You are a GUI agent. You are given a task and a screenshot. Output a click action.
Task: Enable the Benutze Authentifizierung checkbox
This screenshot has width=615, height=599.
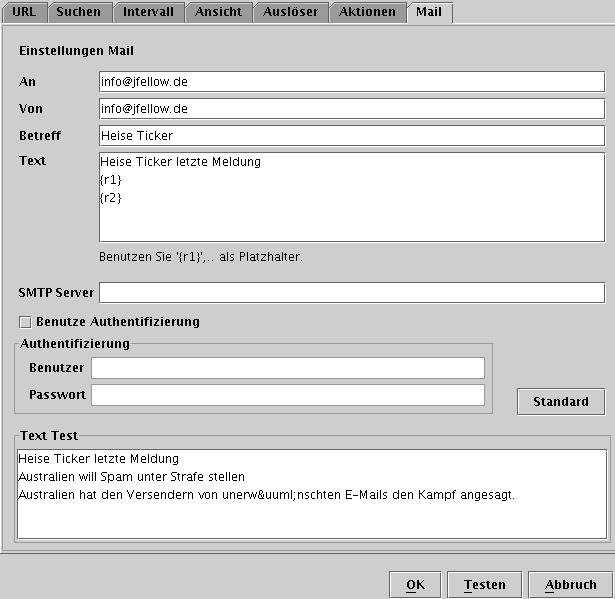[x=25, y=322]
